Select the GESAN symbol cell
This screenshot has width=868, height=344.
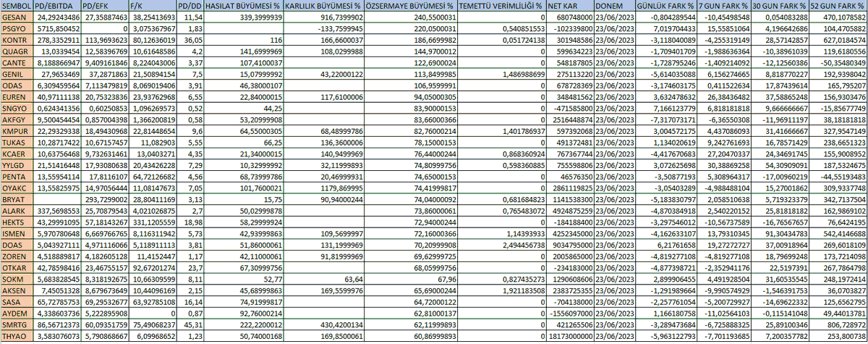pyautogui.click(x=17, y=16)
